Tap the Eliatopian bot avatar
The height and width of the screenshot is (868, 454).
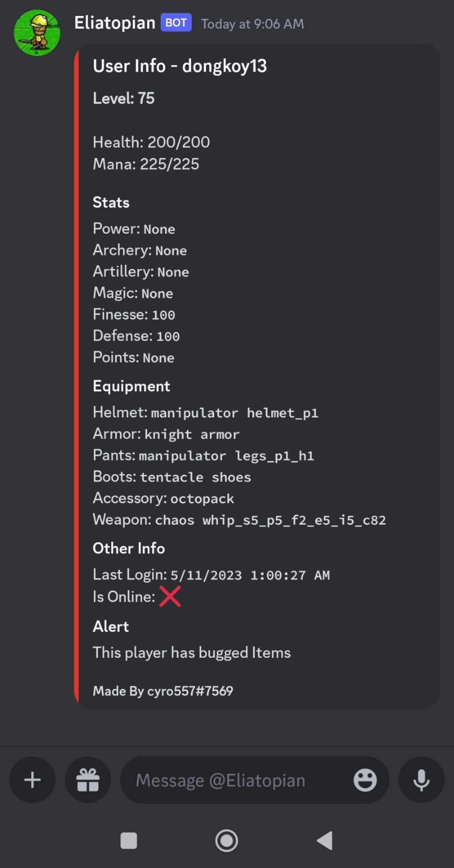(37, 33)
